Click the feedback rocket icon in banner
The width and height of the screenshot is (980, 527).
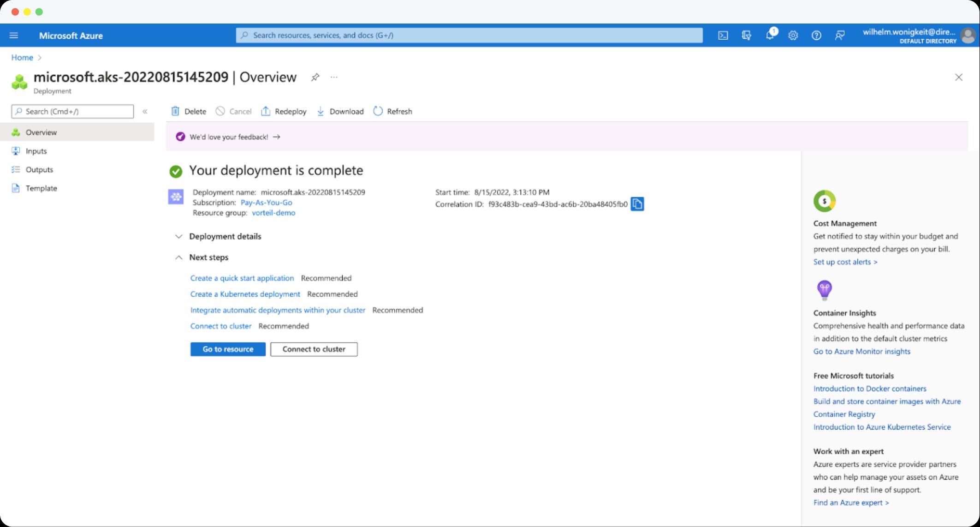point(180,137)
